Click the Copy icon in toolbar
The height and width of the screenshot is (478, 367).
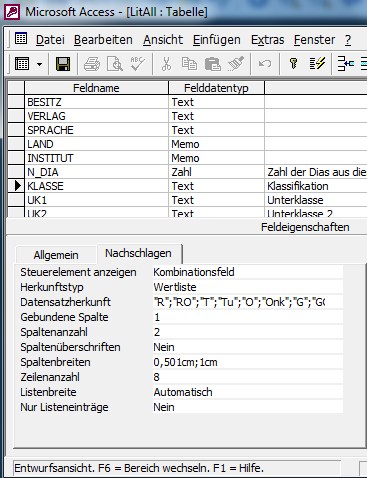tap(189, 63)
